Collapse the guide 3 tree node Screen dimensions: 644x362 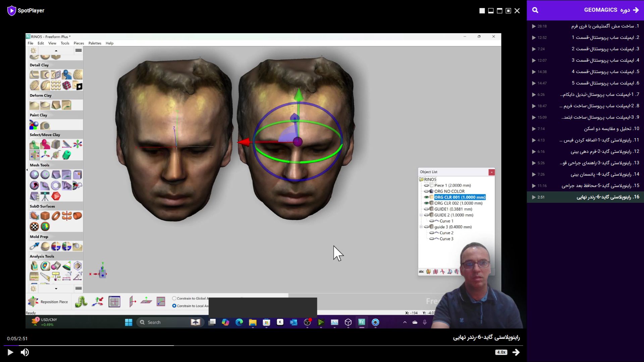pyautogui.click(x=421, y=227)
